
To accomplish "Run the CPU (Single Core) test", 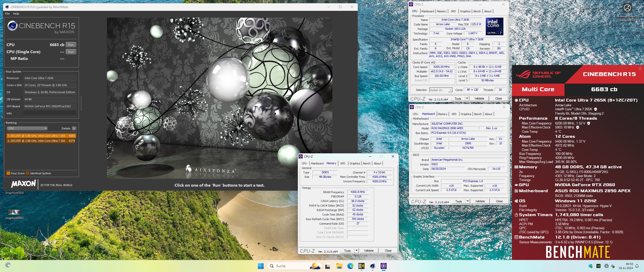I will pyautogui.click(x=71, y=52).
